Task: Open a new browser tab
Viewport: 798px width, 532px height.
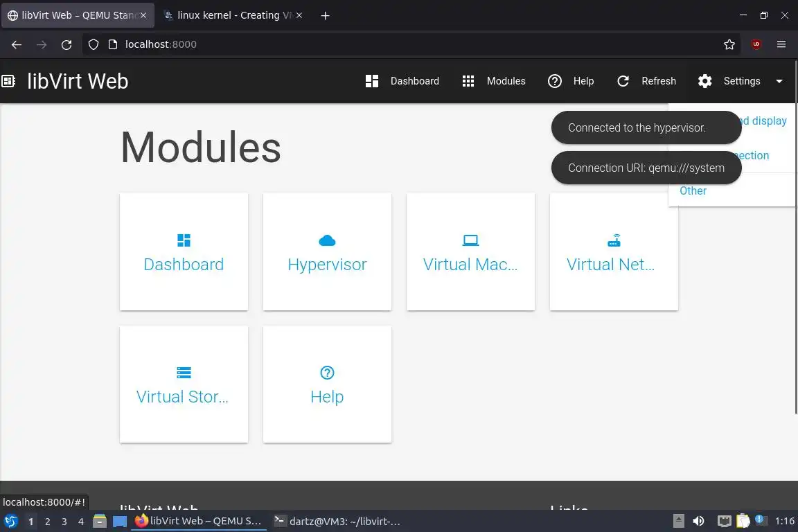Action: click(x=325, y=16)
